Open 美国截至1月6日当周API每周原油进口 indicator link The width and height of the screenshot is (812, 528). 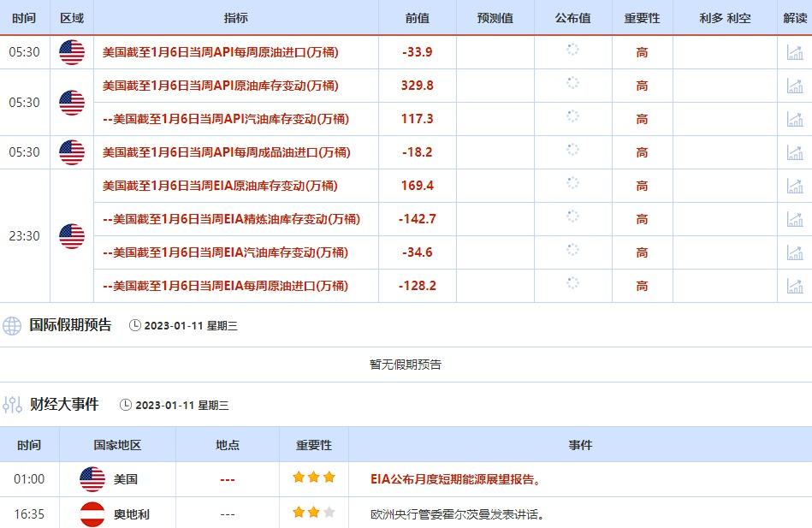click(x=220, y=52)
